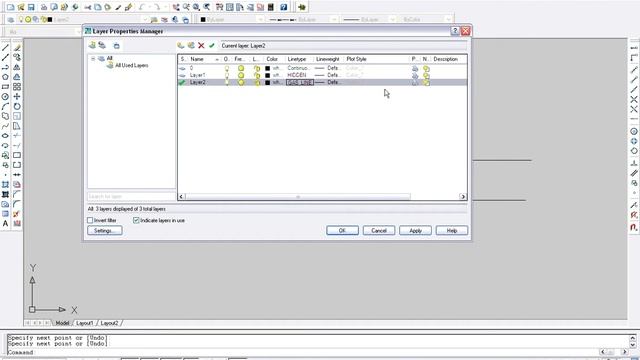
Task: Collapse the All filter tree node
Action: point(93,58)
